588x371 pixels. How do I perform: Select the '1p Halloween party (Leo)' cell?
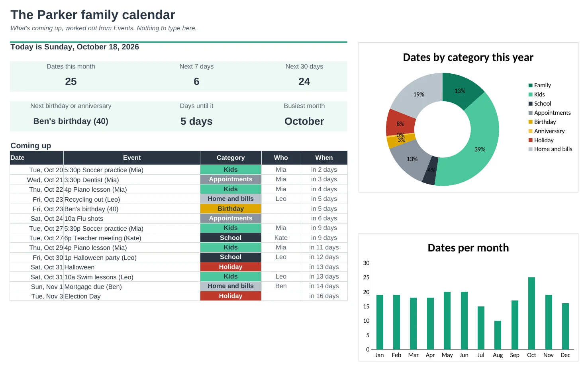(x=132, y=258)
